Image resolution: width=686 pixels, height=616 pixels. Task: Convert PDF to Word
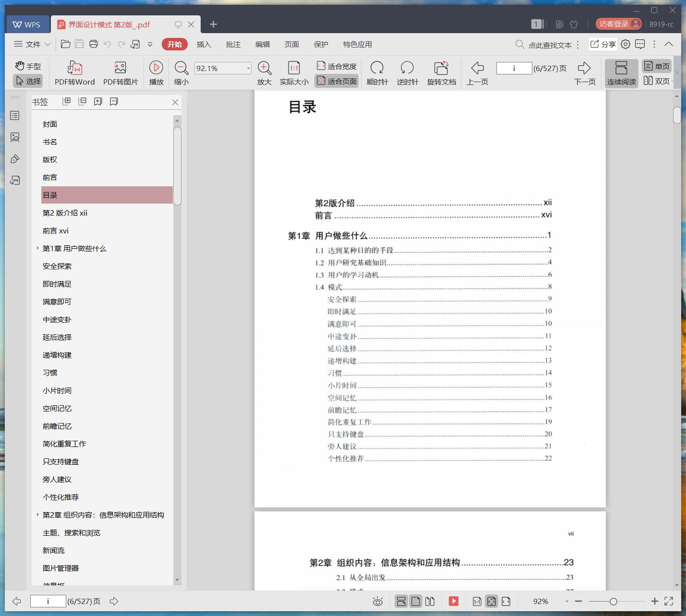75,73
